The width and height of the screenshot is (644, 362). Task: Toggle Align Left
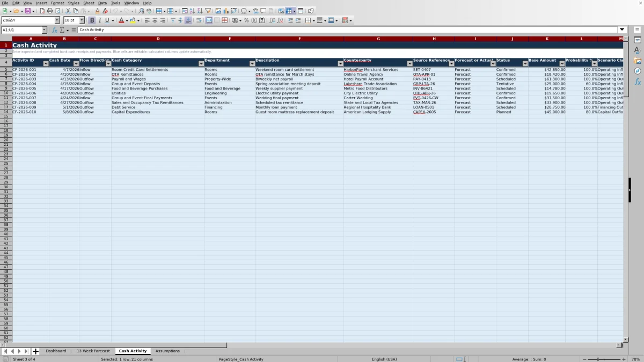click(147, 20)
